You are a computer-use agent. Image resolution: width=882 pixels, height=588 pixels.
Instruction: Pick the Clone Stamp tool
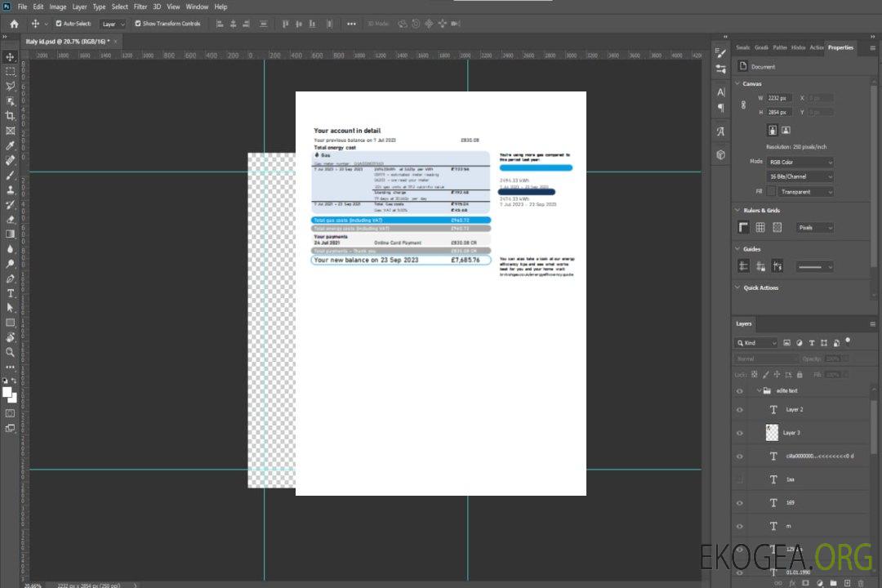11,189
